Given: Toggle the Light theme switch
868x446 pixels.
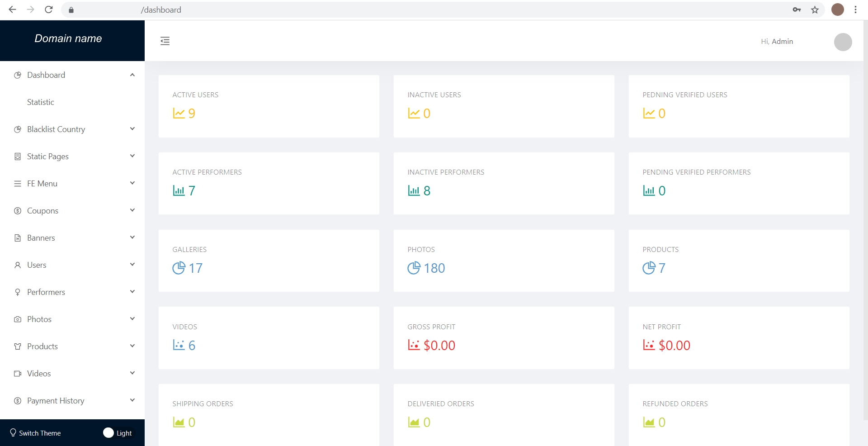Looking at the screenshot, I should (x=109, y=433).
